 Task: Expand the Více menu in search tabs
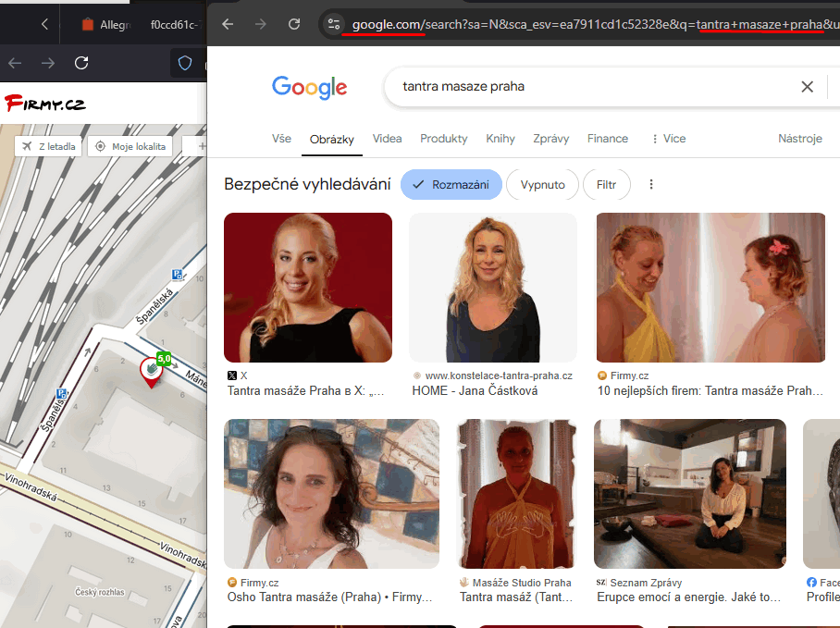tap(669, 139)
